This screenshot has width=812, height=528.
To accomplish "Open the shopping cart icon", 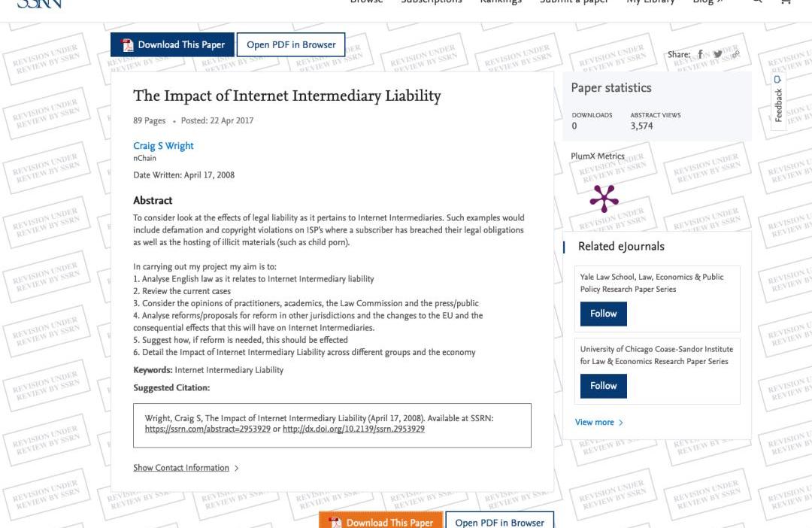I will (786, 2).
